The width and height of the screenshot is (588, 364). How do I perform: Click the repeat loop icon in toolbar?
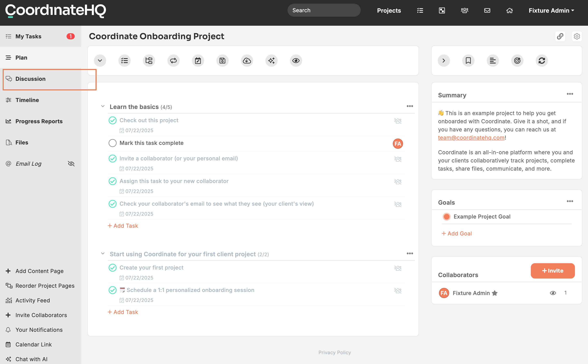173,60
